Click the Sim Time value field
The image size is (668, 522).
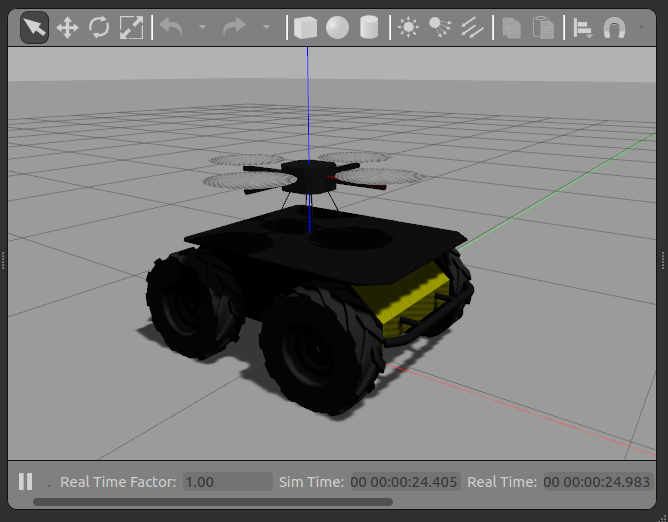405,482
